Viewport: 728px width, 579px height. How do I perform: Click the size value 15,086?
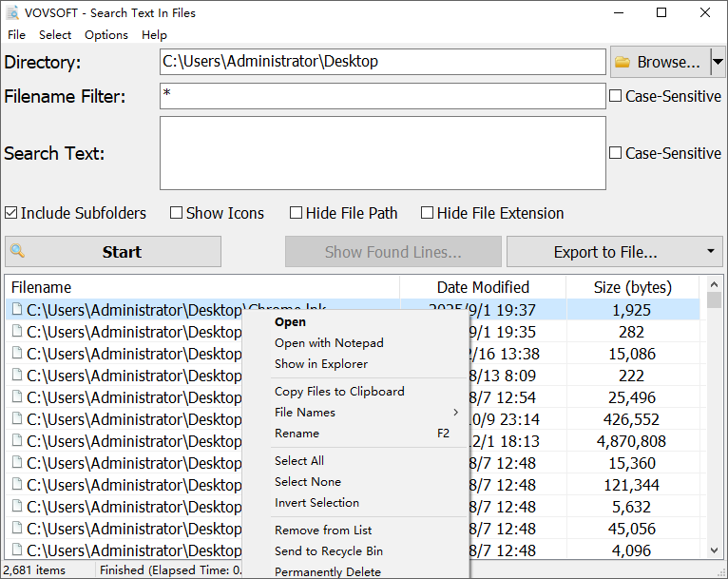click(x=632, y=354)
